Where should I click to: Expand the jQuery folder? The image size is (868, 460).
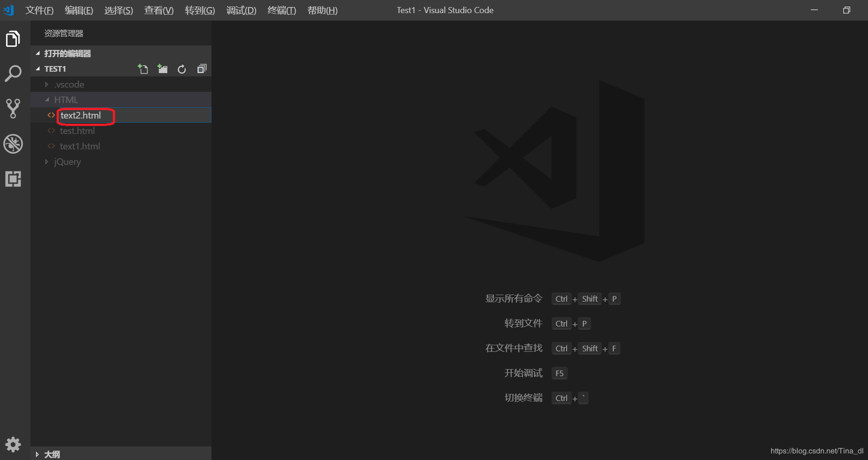[x=67, y=162]
